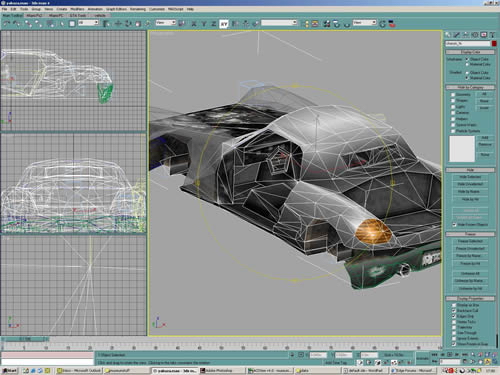Select the Select and Move tool

pos(118,23)
